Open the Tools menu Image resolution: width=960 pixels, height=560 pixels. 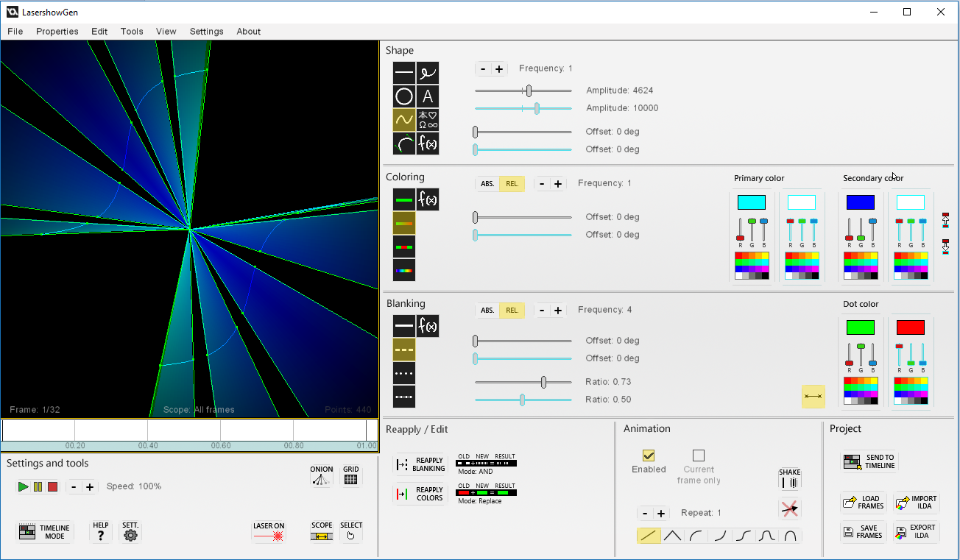[132, 32]
